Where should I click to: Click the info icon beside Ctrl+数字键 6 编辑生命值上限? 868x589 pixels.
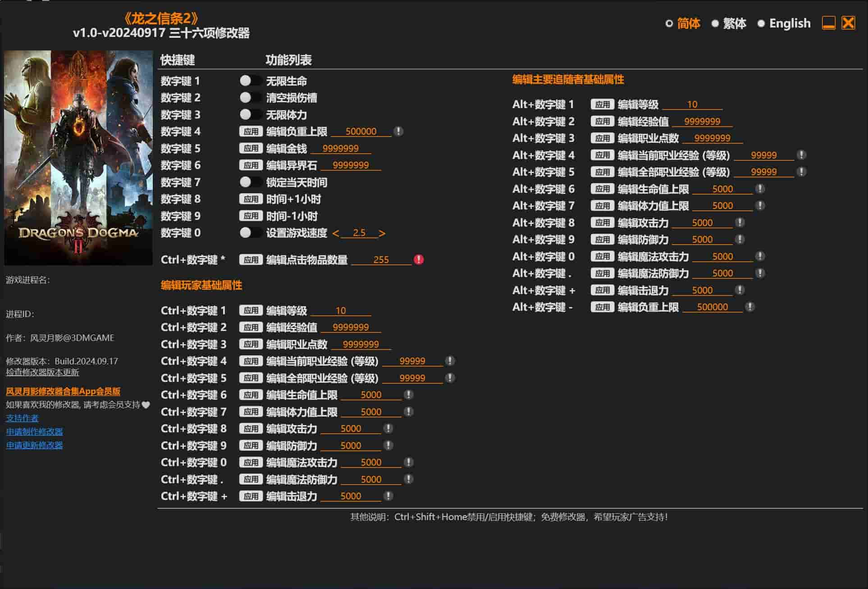tap(408, 395)
